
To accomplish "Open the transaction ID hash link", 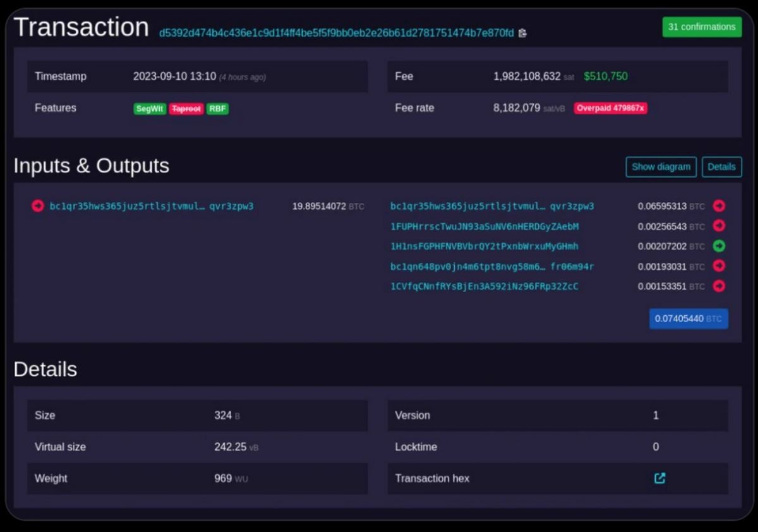I will 336,33.
